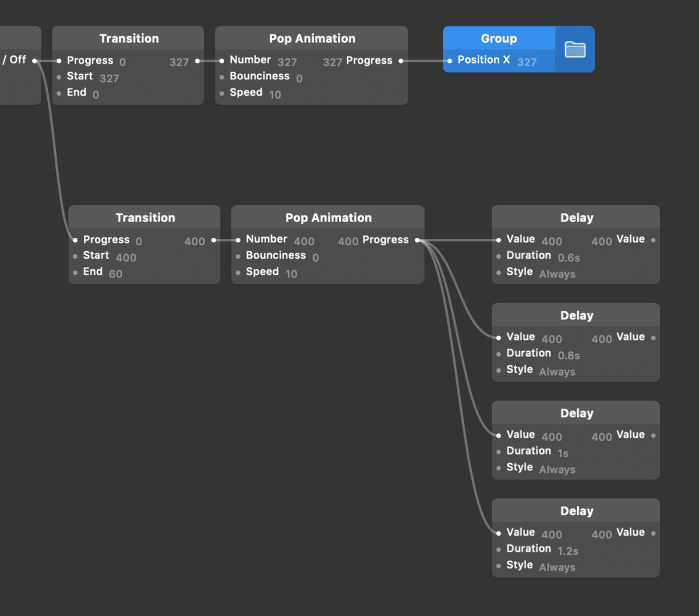Edit the top Pop Animation Speed value
This screenshot has width=699, height=616.
[x=275, y=94]
